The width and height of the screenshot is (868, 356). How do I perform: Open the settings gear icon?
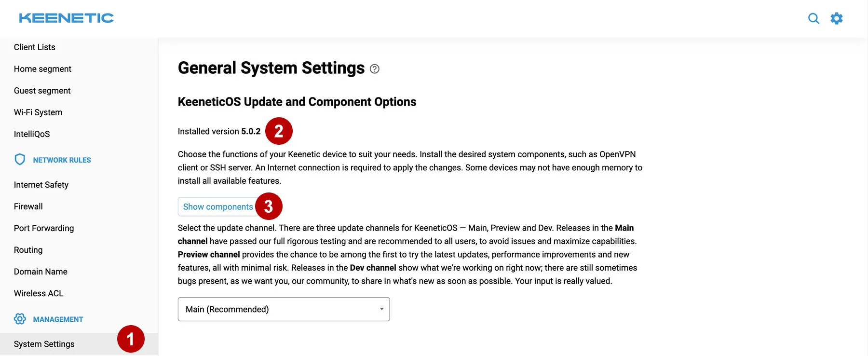(x=837, y=18)
